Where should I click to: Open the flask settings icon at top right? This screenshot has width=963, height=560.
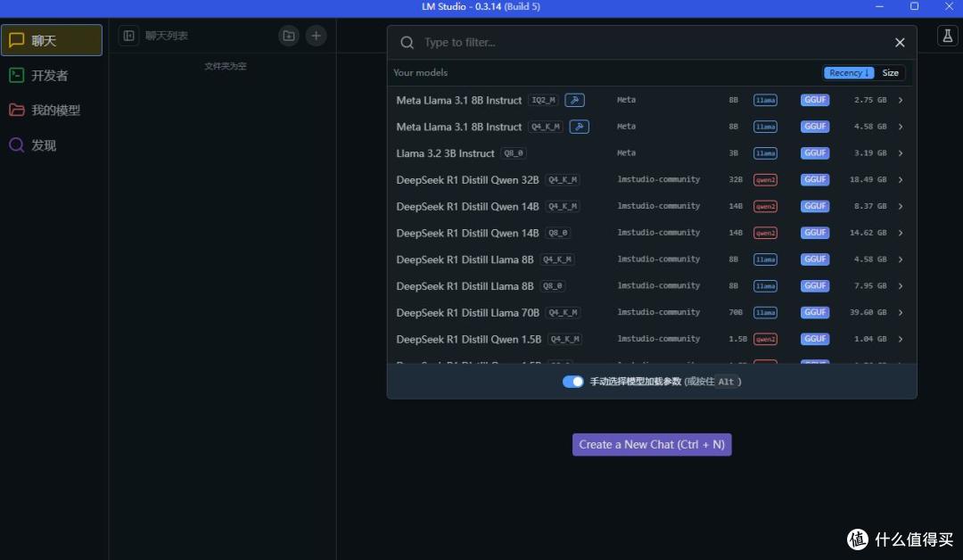(948, 36)
